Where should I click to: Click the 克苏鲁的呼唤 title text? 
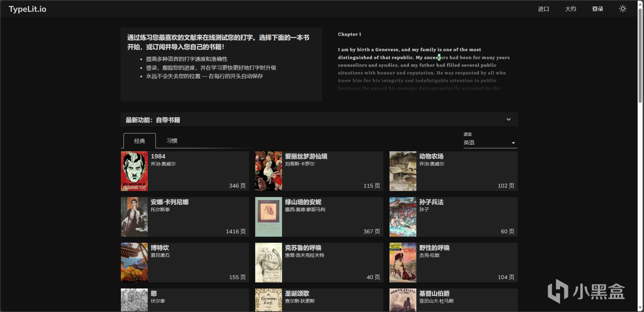(x=303, y=248)
